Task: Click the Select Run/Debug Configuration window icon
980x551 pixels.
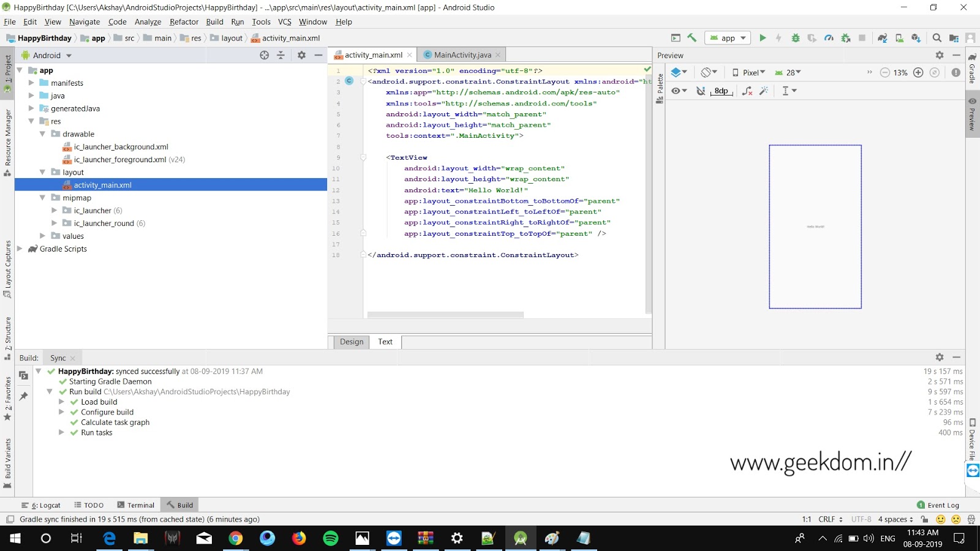Action: [676, 38]
